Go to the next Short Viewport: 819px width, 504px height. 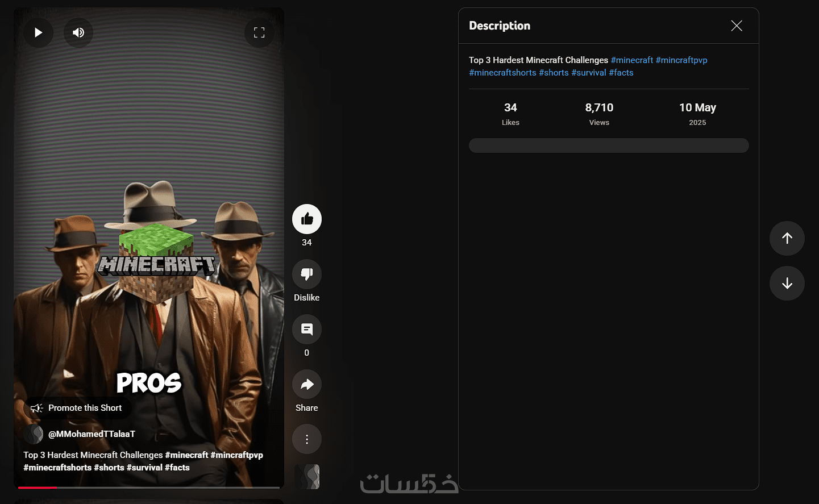(x=787, y=283)
